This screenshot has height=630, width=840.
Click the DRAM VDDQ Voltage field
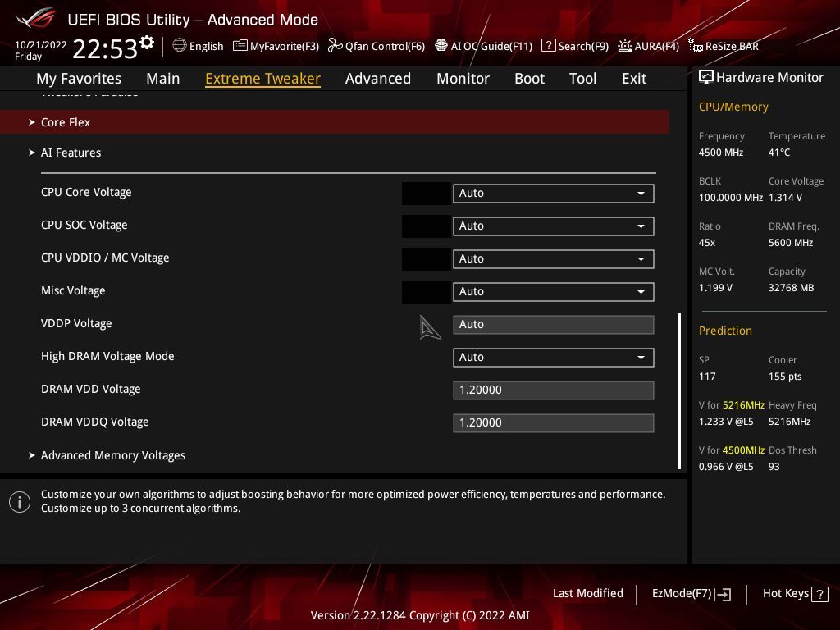554,422
